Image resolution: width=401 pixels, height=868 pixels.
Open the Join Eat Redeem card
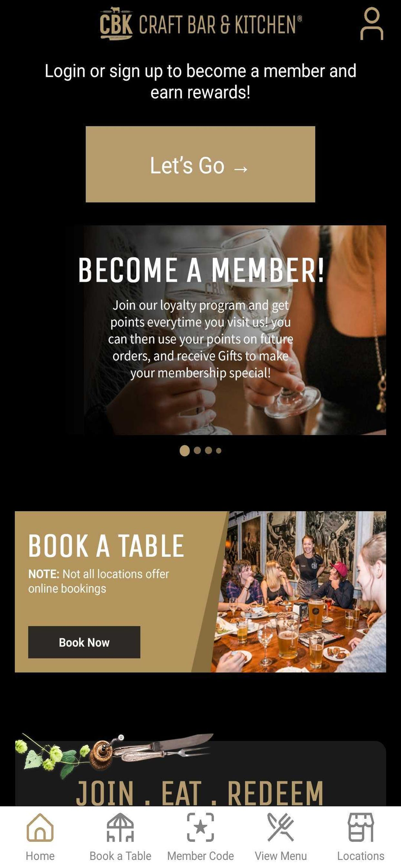[200, 774]
